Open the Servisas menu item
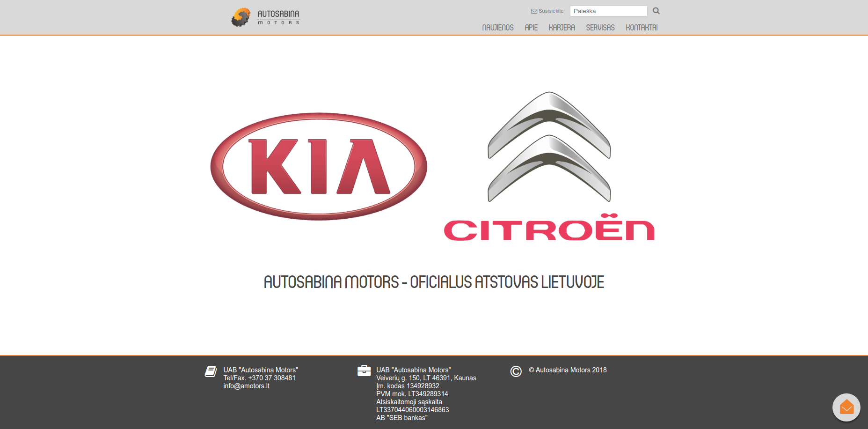 pyautogui.click(x=600, y=28)
